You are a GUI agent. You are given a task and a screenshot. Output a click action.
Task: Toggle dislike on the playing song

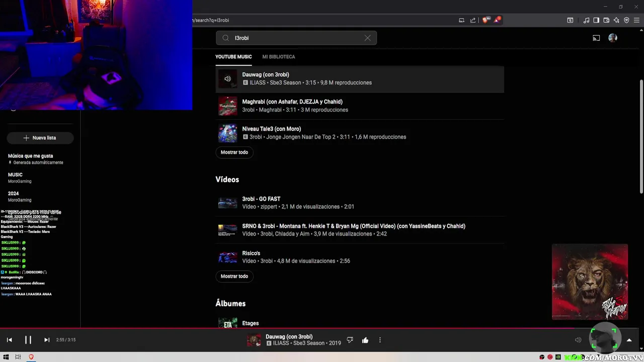(350, 340)
